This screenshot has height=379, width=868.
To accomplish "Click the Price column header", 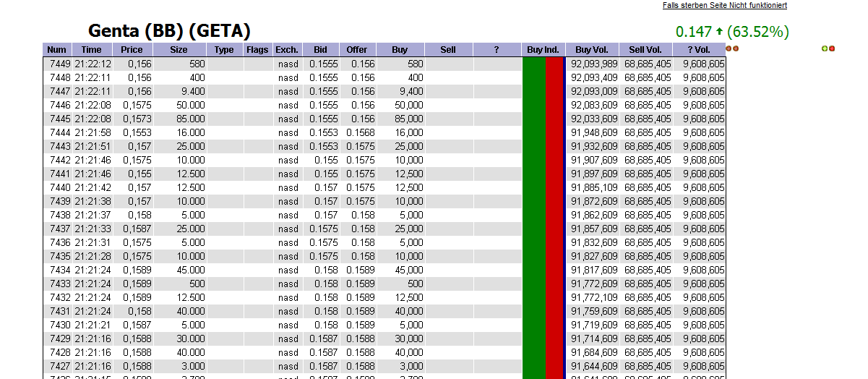I will coord(132,50).
